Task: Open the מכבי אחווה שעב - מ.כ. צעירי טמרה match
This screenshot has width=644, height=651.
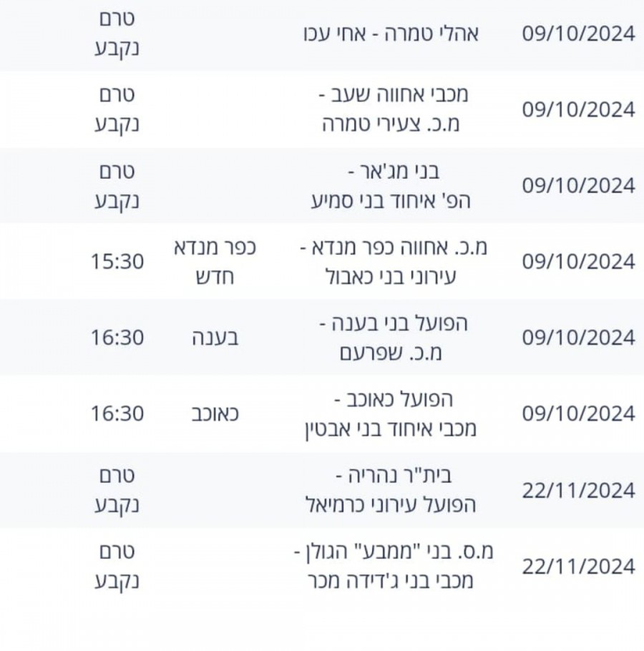Action: 391,109
